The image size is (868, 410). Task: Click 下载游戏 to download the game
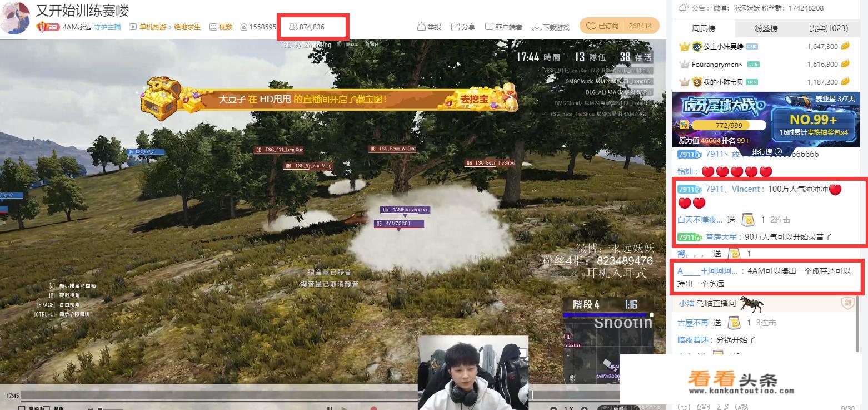pos(551,27)
